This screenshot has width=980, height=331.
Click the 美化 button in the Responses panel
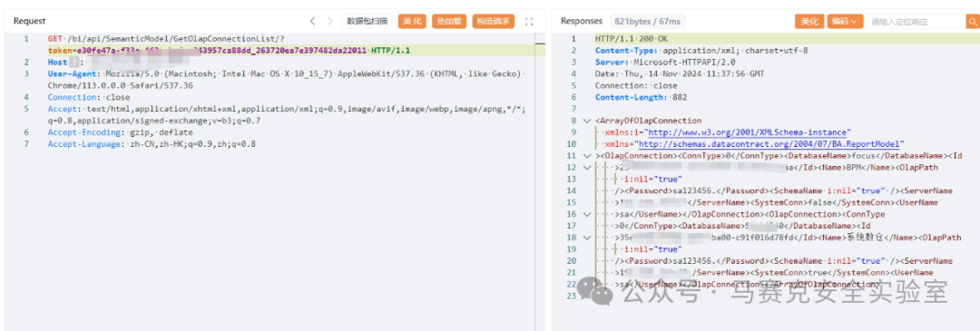tap(809, 21)
